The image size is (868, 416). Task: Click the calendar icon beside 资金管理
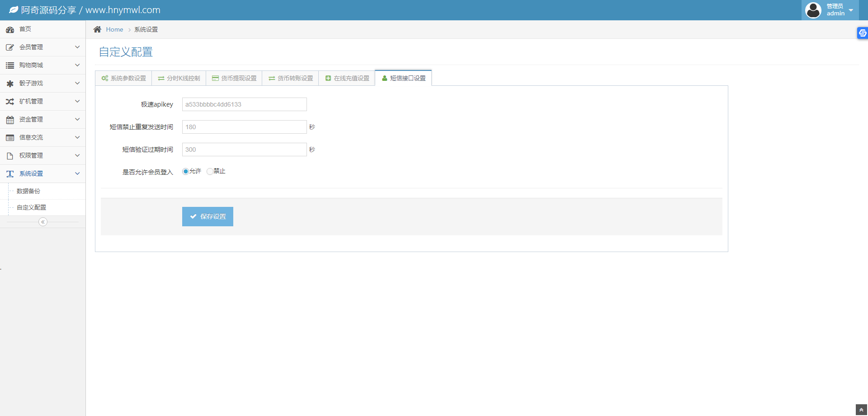(x=10, y=120)
